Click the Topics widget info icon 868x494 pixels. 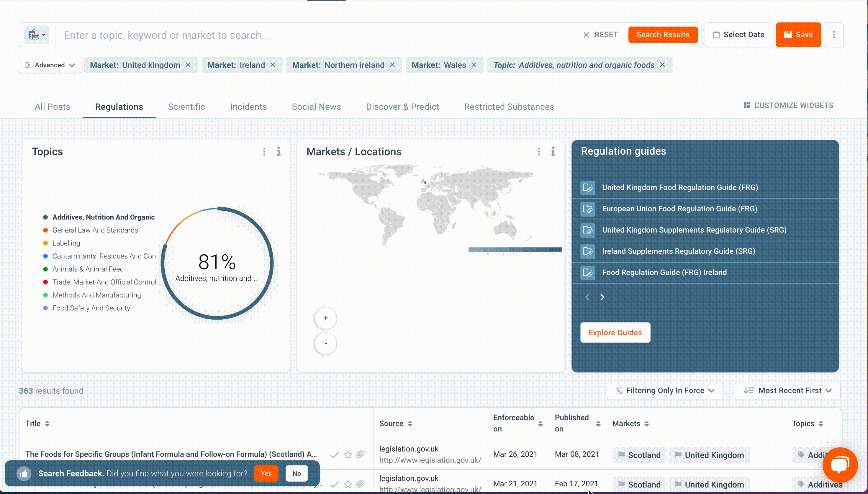point(279,151)
